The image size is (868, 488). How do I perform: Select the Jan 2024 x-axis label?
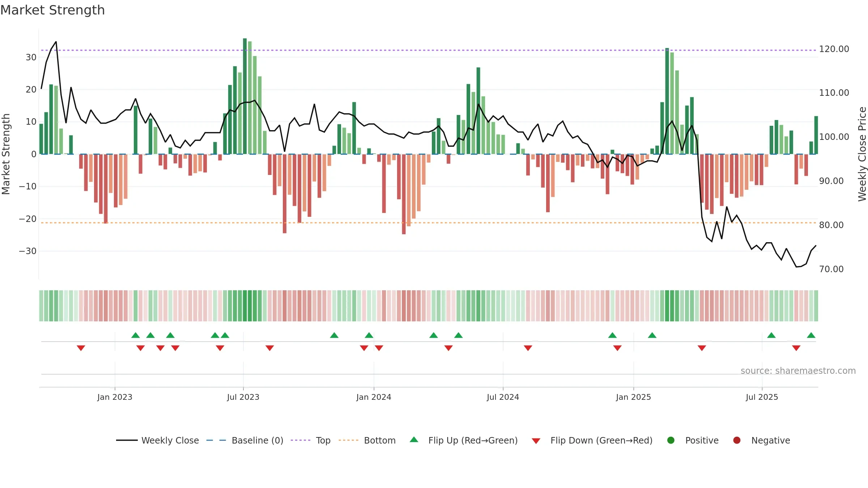(x=374, y=397)
